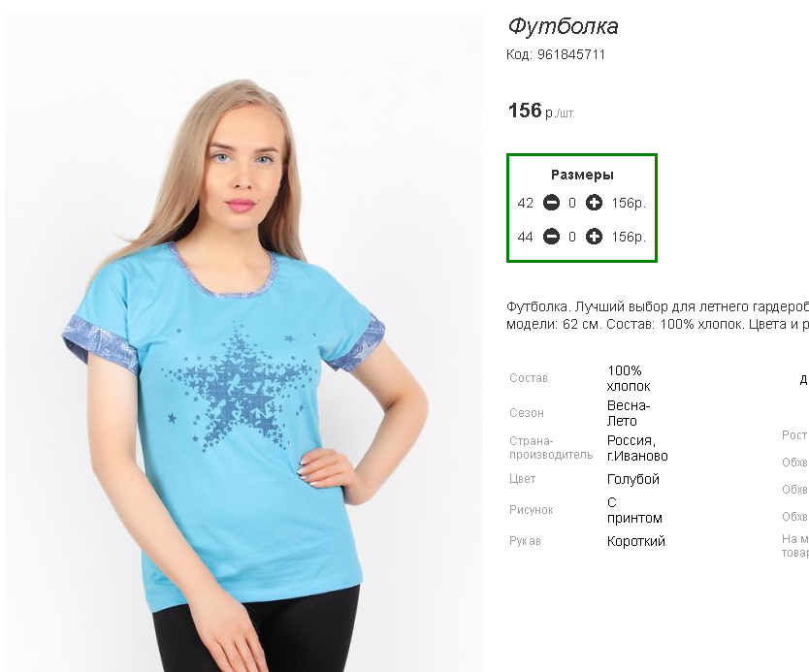This screenshot has height=672, width=809.
Task: Click the size 44 quantity value
Action: point(572,238)
